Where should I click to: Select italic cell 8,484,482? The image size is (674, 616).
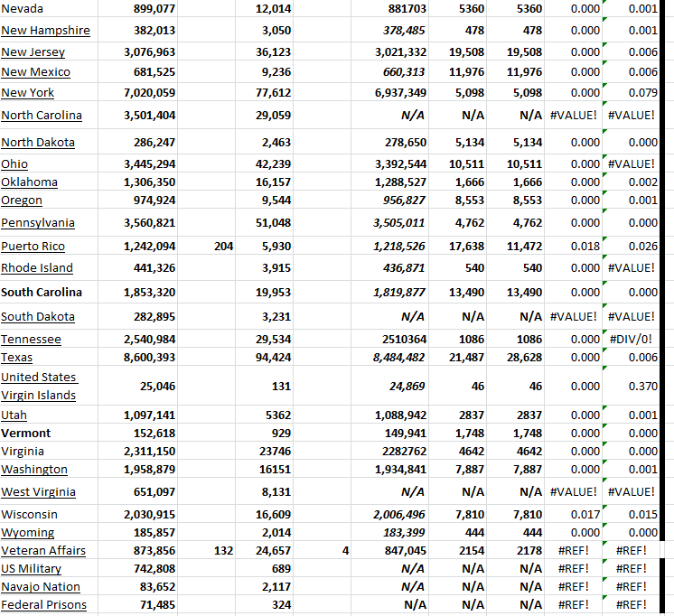(x=389, y=357)
